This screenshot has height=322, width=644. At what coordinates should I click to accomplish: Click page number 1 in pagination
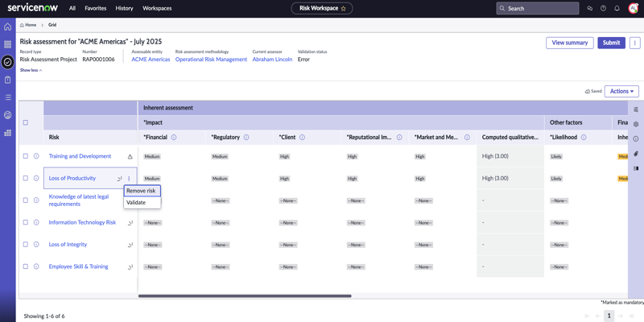609,316
